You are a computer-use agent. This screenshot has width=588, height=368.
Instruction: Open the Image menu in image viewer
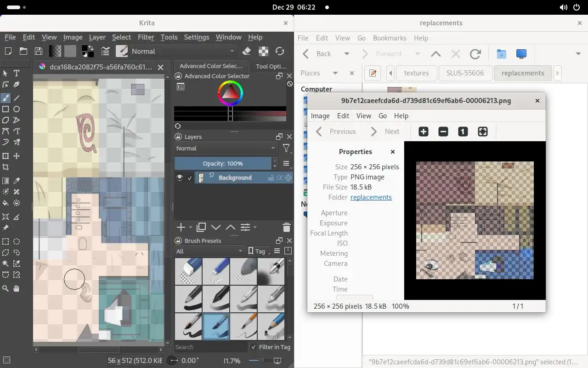click(x=320, y=116)
